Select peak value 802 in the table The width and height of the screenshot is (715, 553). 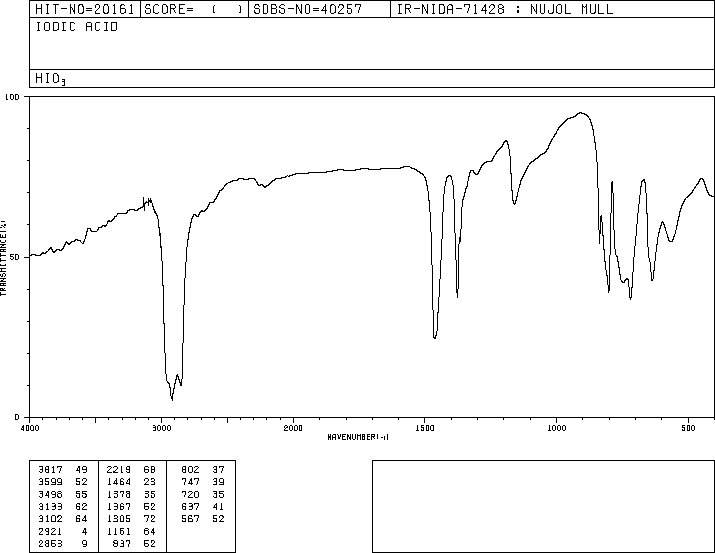[x=190, y=470]
